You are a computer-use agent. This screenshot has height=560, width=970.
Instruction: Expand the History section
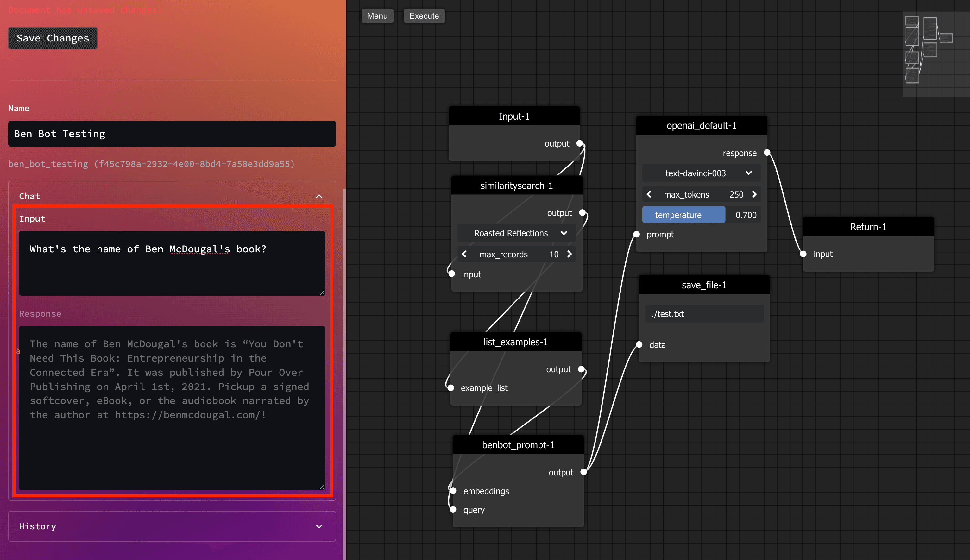[319, 526]
